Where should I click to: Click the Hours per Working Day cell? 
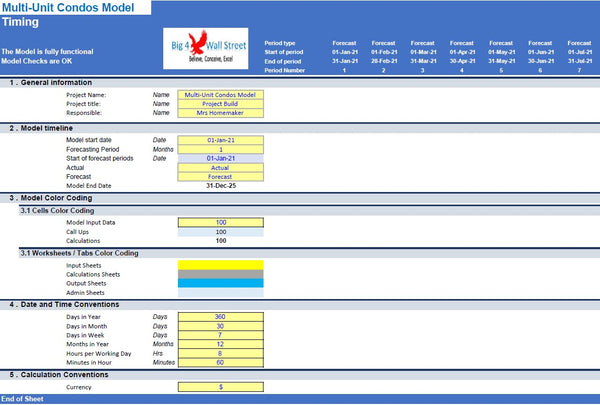pos(220,353)
